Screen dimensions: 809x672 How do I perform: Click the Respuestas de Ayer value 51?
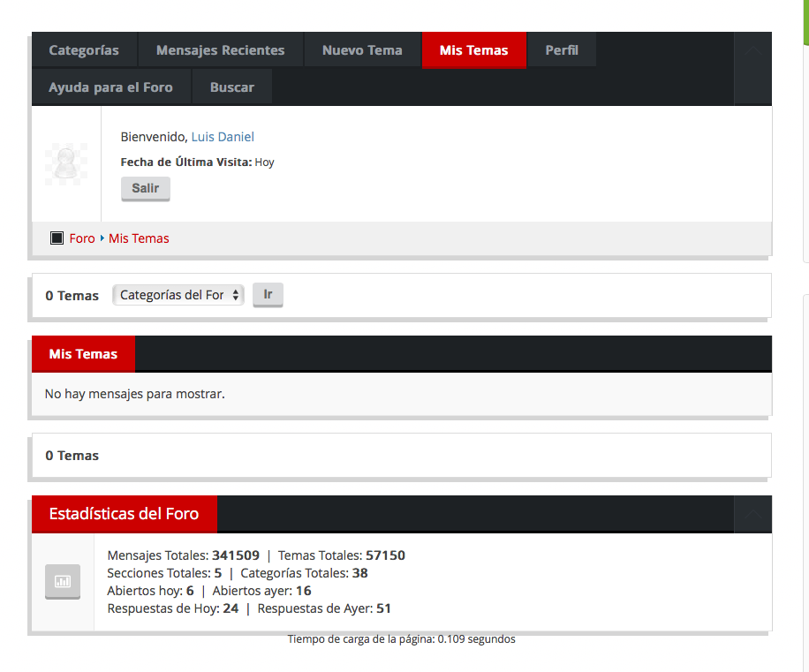tap(384, 608)
